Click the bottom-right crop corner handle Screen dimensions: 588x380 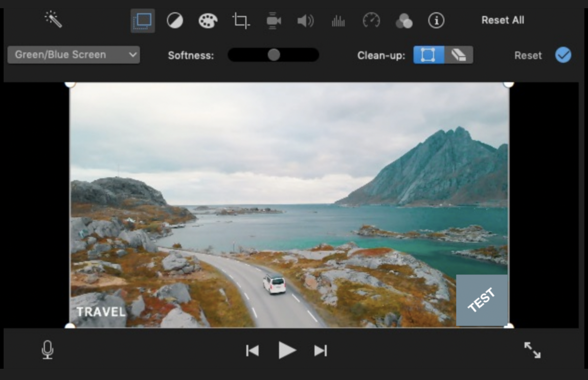pos(508,326)
